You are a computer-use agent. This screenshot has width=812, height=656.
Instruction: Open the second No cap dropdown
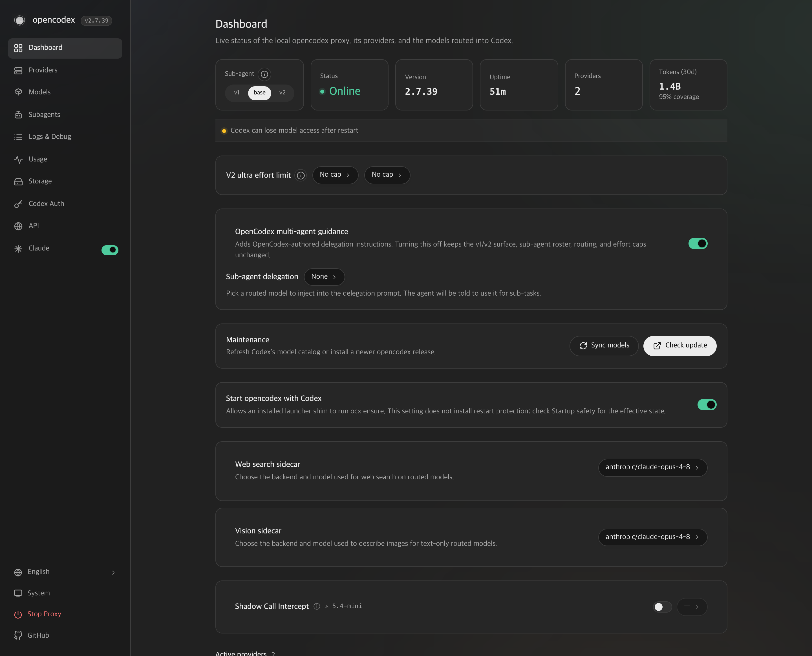tap(387, 175)
